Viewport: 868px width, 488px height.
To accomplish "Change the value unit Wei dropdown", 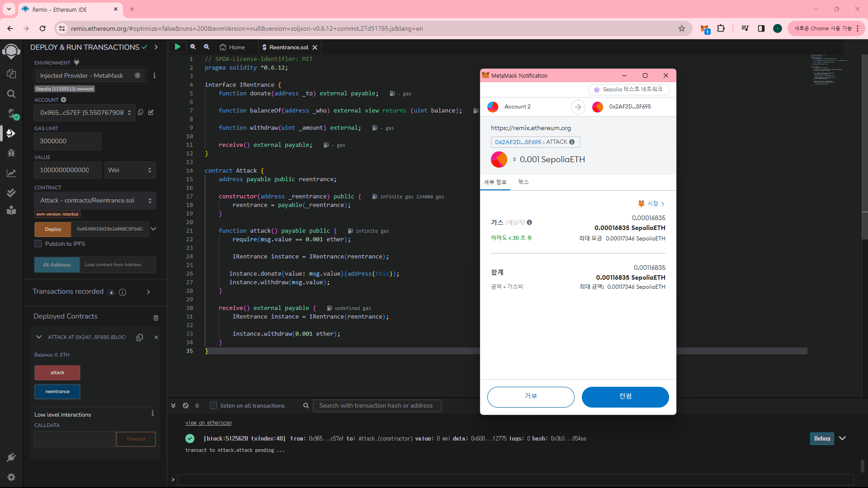I will 130,170.
